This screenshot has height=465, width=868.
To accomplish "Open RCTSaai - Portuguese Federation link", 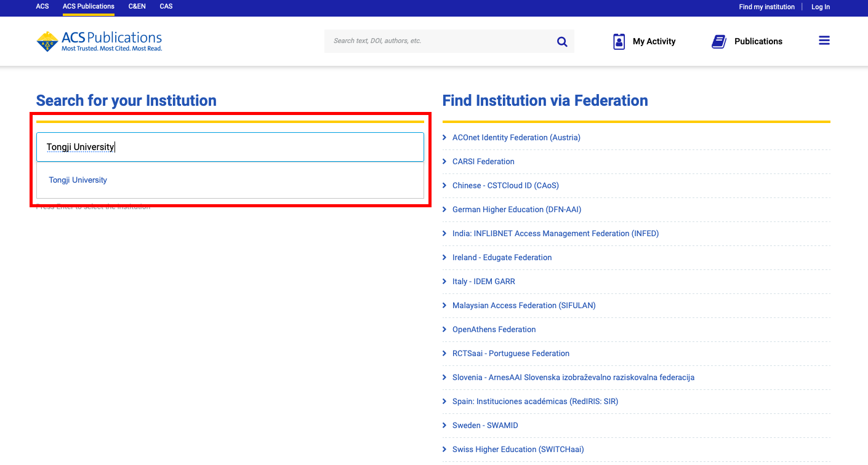I will point(511,353).
